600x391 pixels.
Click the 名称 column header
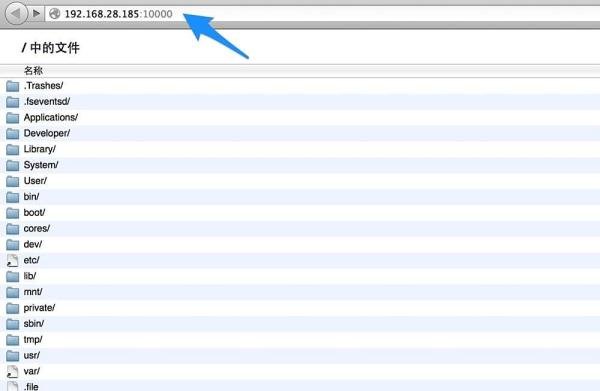[33, 71]
